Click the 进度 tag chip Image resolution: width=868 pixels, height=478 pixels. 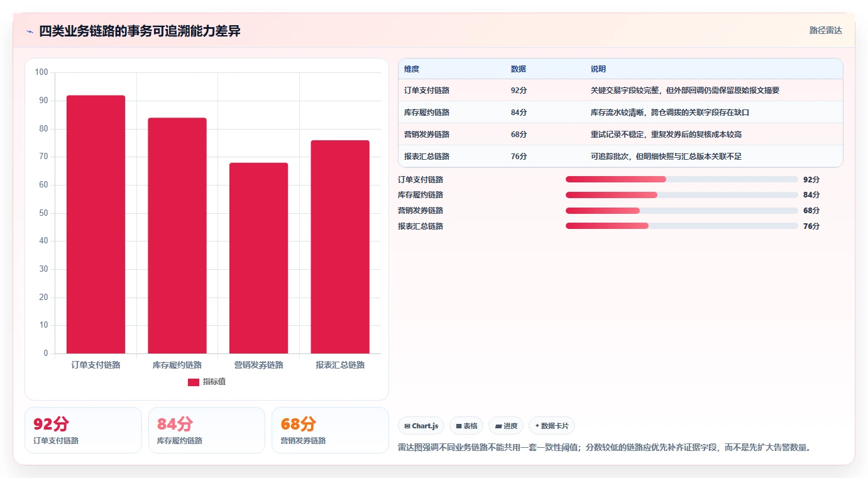(x=506, y=426)
